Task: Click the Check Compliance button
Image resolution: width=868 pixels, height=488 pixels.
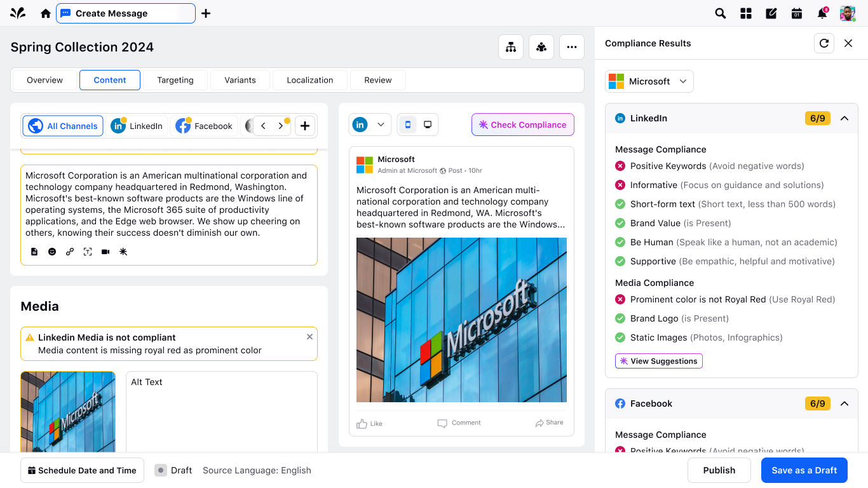Action: point(522,125)
